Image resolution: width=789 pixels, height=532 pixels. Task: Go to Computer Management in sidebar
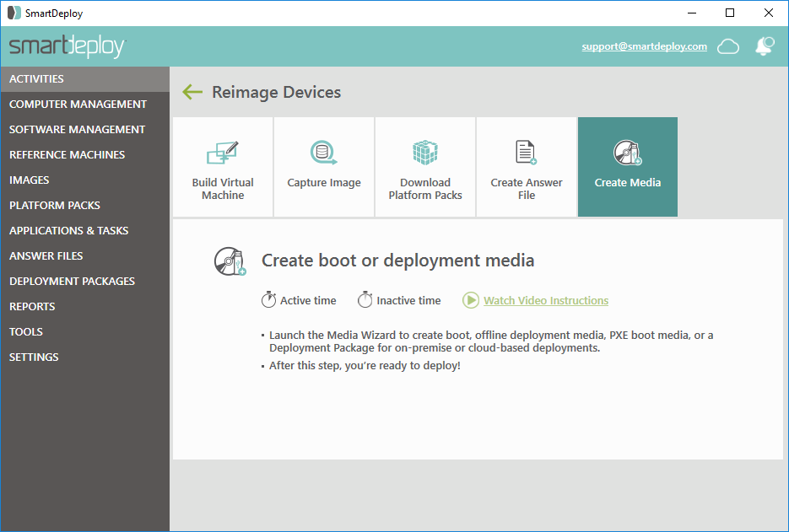click(x=78, y=104)
